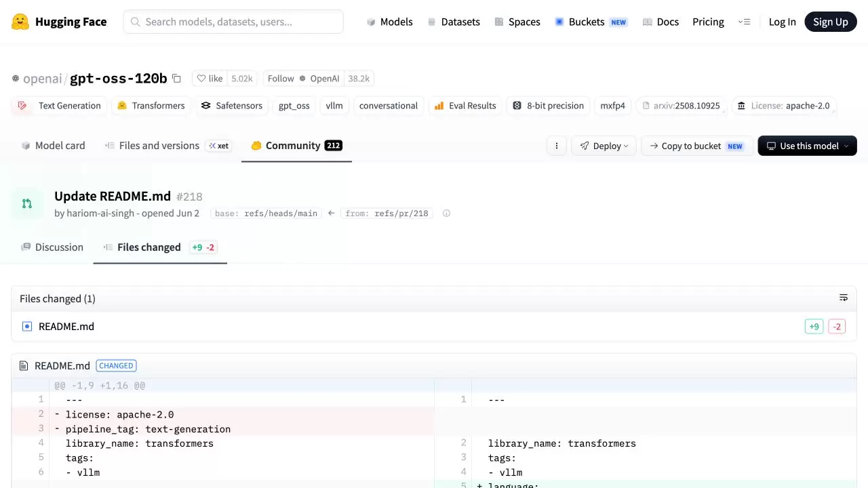Click the info icon next to refs/pr/218
Screen dimensions: 868x488
[446, 213]
